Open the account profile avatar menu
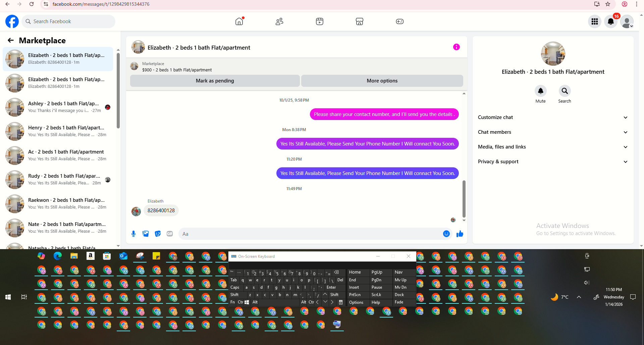Image resolution: width=644 pixels, height=345 pixels. click(x=627, y=21)
